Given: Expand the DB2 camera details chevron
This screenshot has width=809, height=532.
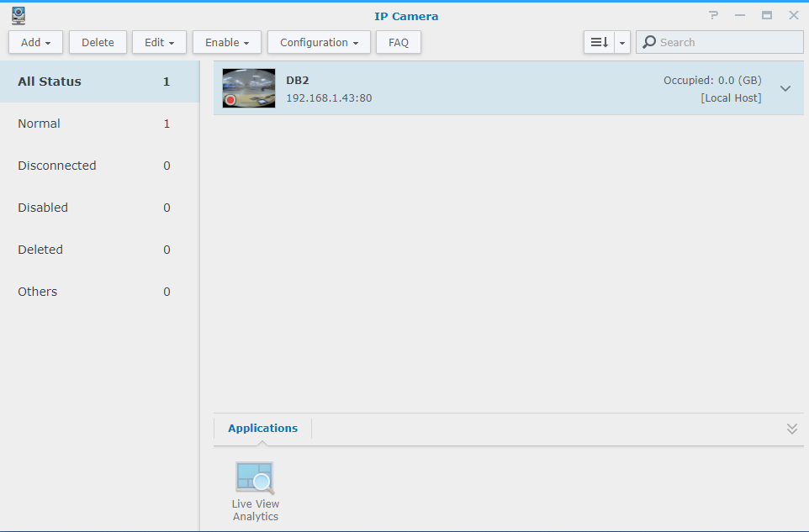Looking at the screenshot, I should 785,89.
